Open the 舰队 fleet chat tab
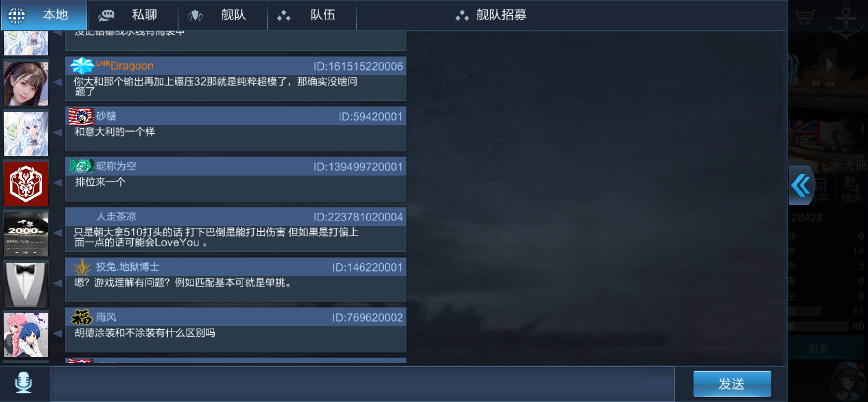This screenshot has height=402, width=868. (x=223, y=15)
